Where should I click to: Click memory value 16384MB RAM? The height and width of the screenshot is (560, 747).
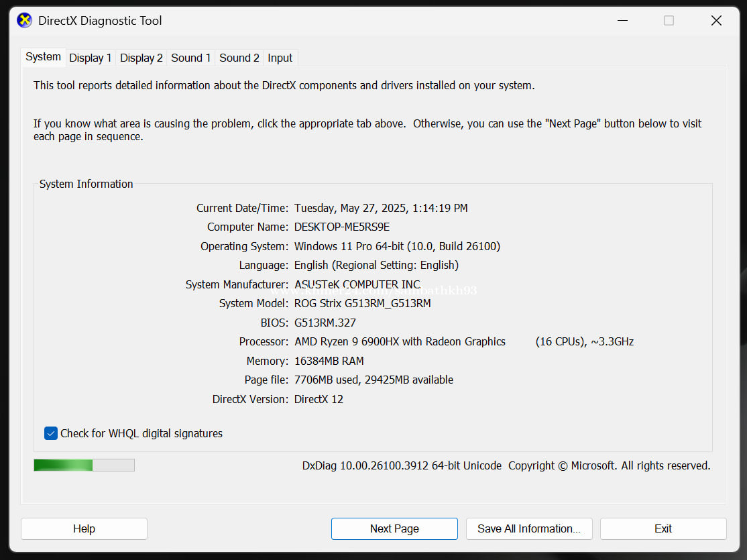pos(329,361)
